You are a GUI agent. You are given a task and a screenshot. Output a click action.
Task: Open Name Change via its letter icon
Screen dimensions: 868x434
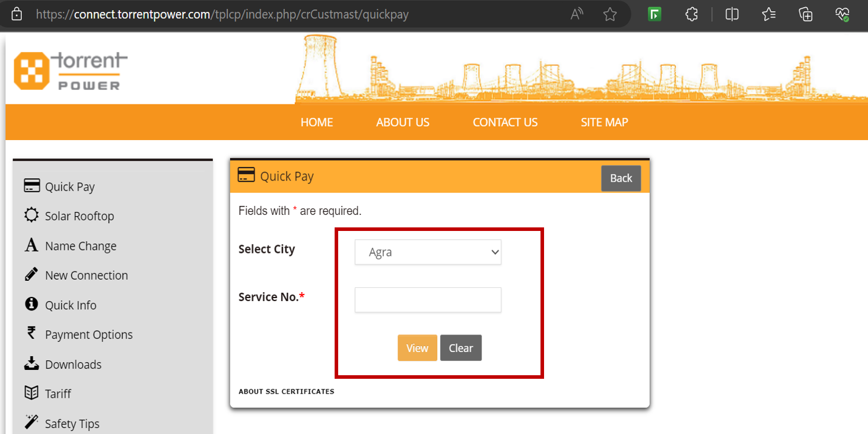[31, 245]
